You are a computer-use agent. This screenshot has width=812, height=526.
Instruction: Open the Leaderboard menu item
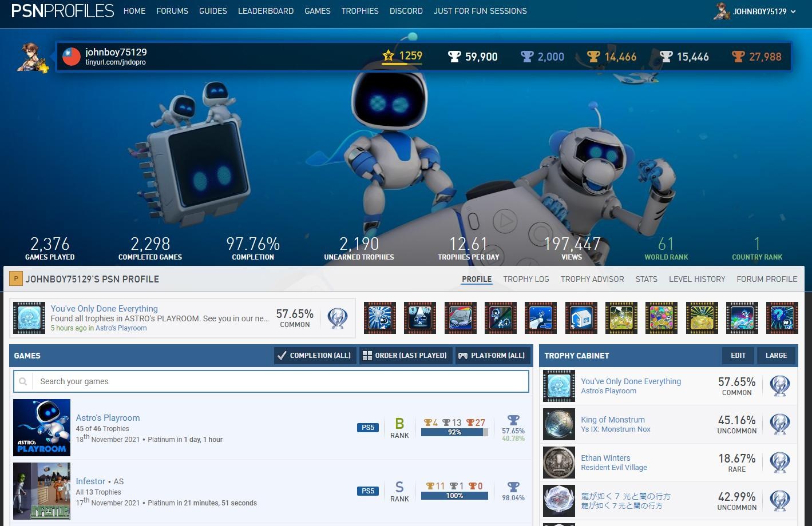coord(266,11)
